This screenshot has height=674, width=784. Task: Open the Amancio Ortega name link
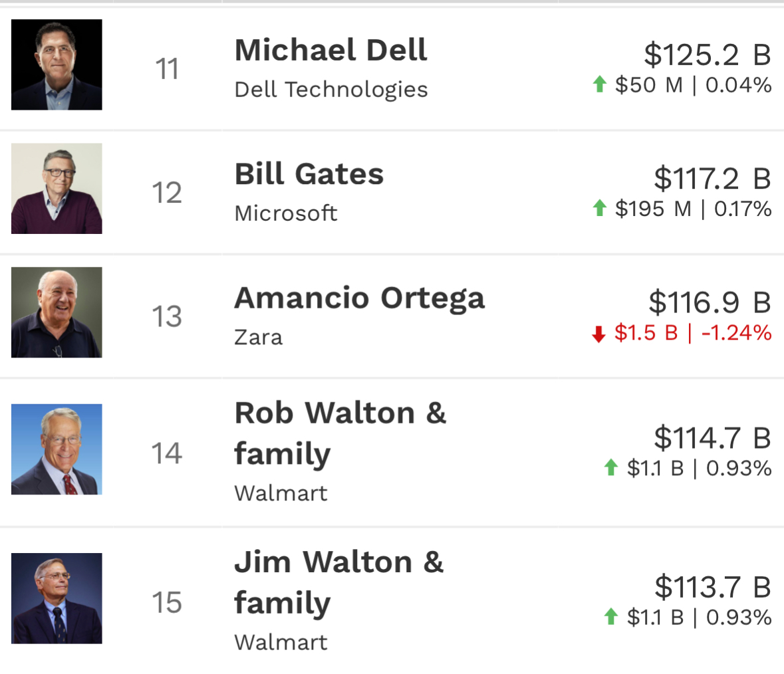[360, 298]
